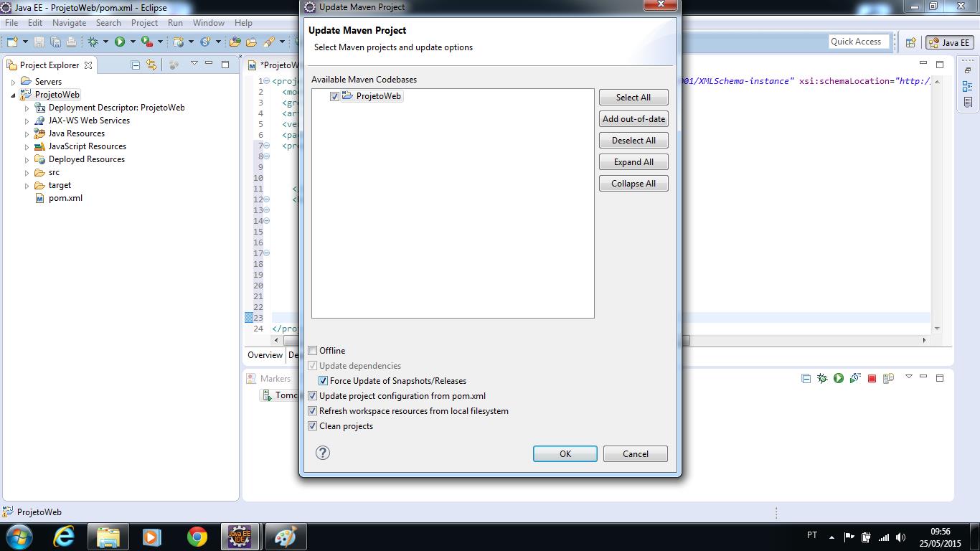Collapse all in the Servers view toolbar
Screen dimensions: 980x551
(806, 378)
